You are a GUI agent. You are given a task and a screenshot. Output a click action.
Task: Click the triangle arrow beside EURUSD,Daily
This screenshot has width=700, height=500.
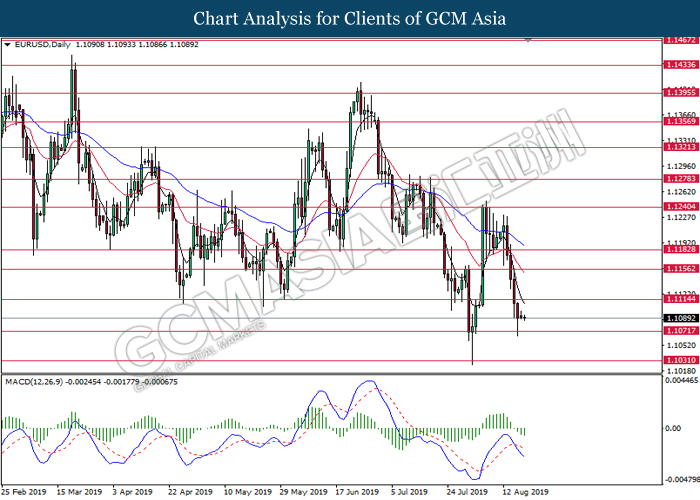coord(7,45)
